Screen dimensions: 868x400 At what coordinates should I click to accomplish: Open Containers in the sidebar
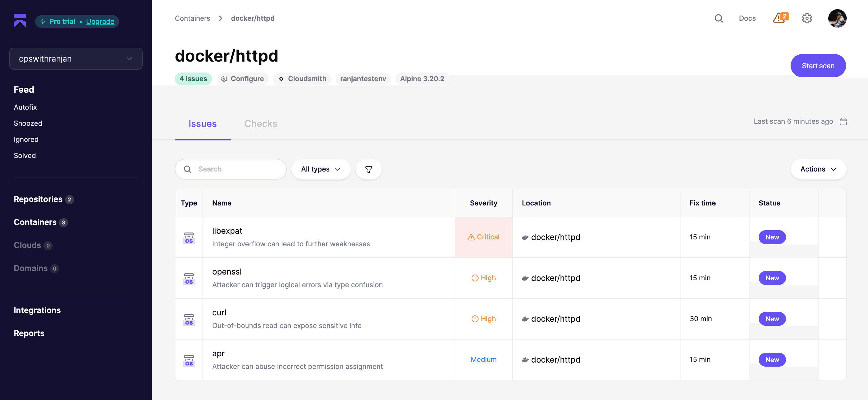[x=35, y=222]
